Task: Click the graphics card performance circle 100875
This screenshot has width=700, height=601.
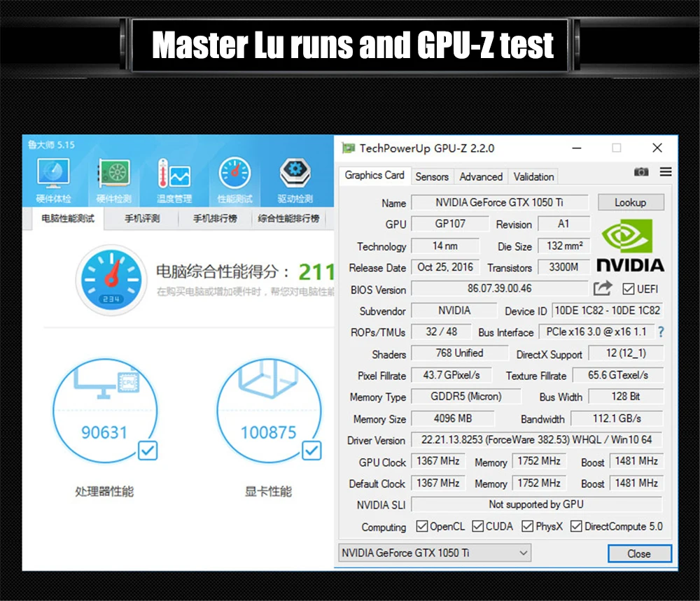Action: click(x=268, y=411)
